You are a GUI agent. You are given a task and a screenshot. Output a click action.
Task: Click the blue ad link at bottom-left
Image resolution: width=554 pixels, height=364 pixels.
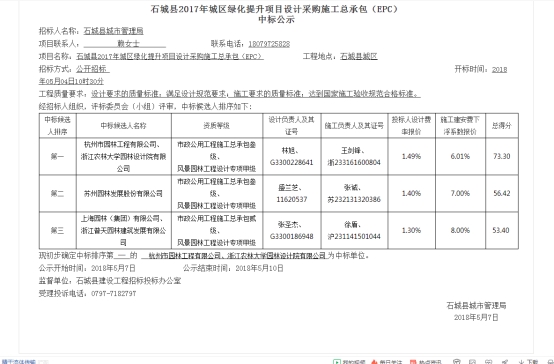pyautogui.click(x=19, y=362)
